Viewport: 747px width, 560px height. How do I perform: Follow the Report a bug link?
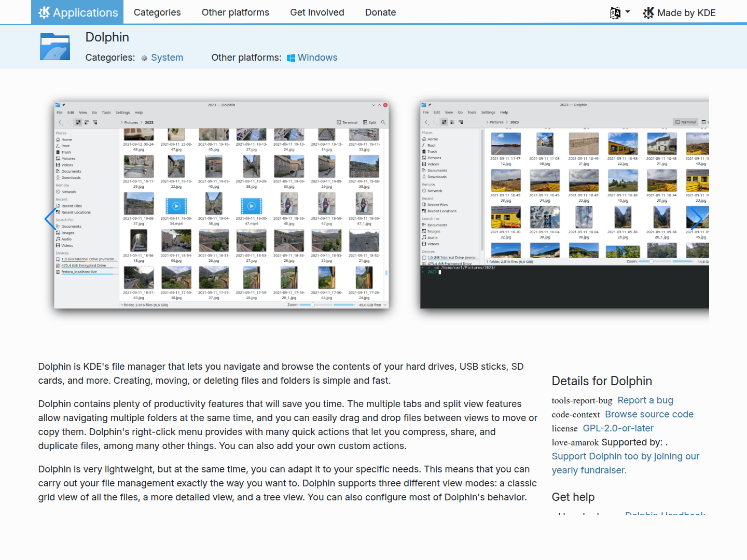pyautogui.click(x=645, y=400)
